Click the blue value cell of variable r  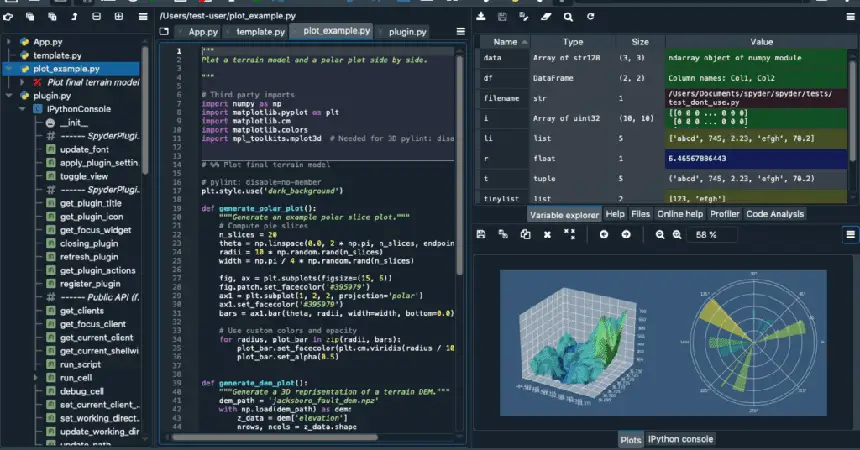click(756, 159)
